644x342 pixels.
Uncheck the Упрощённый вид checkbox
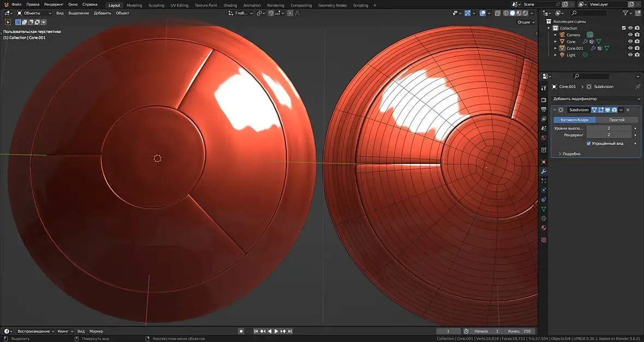tap(588, 143)
